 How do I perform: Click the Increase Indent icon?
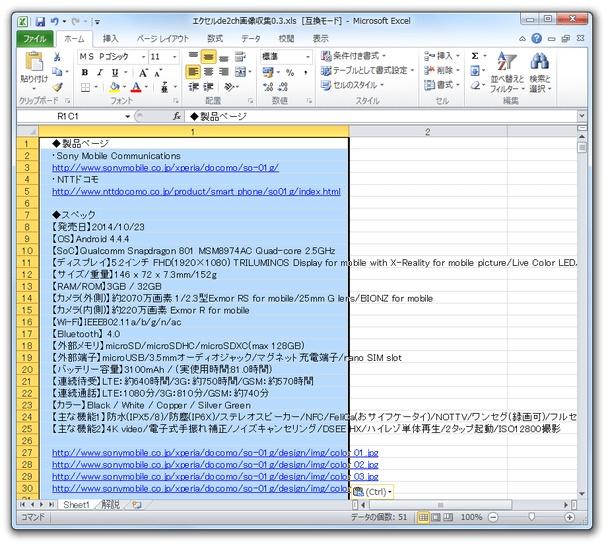click(209, 87)
